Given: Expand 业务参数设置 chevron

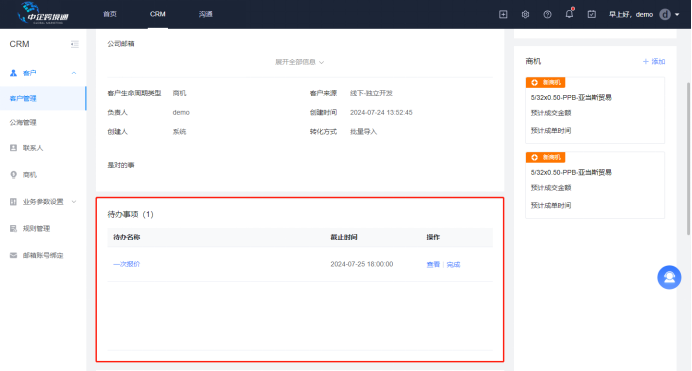Looking at the screenshot, I should (74, 202).
